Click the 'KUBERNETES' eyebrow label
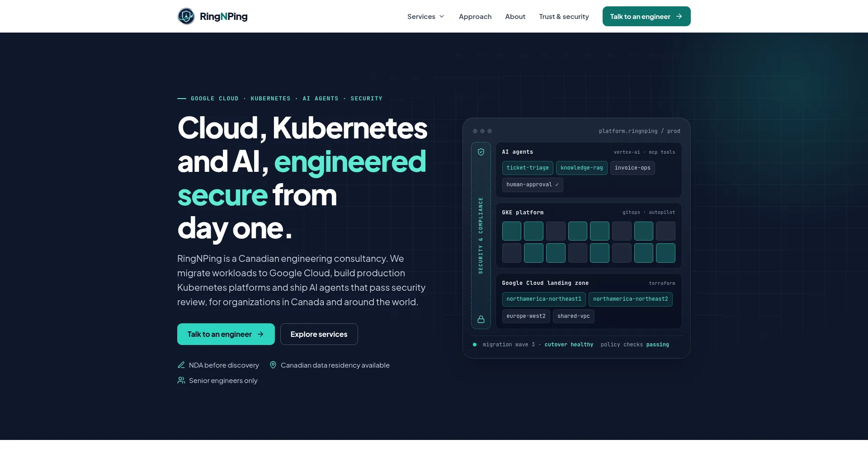 coord(271,99)
